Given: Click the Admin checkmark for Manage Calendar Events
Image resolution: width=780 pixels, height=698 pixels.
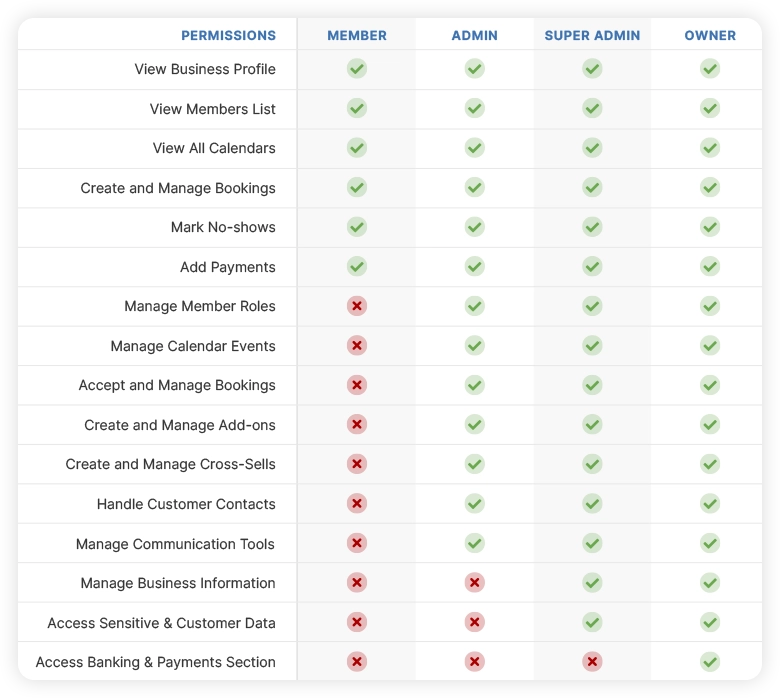Looking at the screenshot, I should [475, 345].
